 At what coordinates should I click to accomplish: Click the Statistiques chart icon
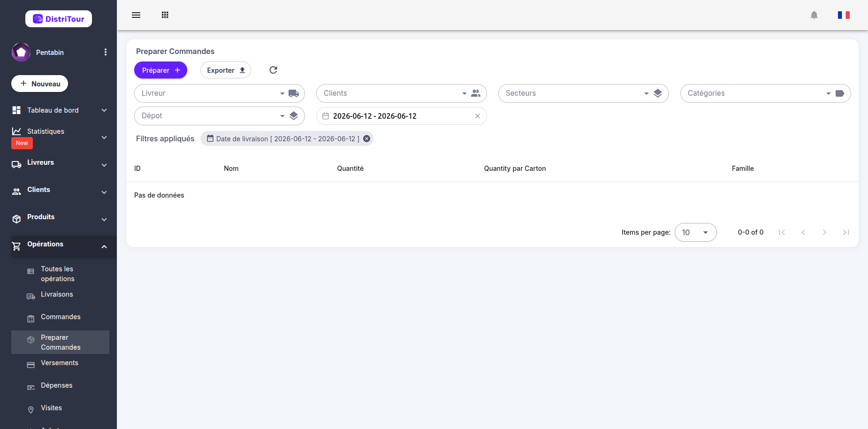[16, 131]
